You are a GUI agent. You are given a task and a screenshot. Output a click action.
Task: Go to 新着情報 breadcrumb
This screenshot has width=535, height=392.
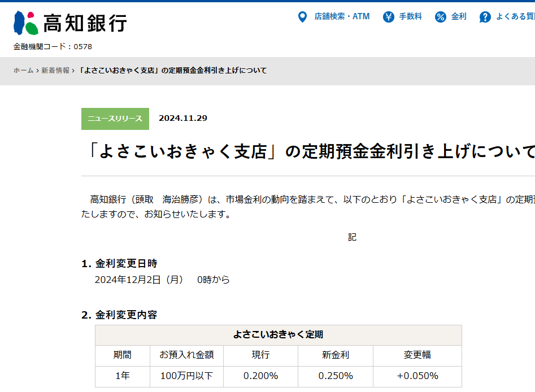pyautogui.click(x=55, y=70)
